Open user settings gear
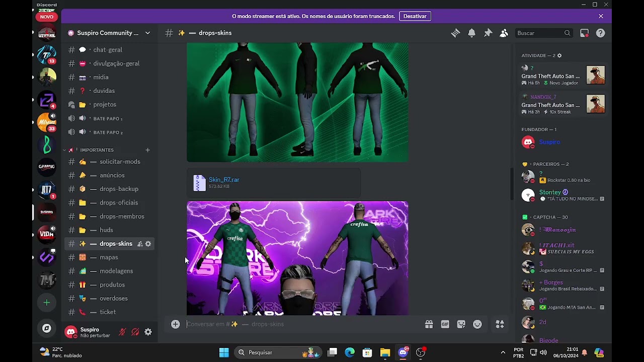Screen dimensions: 644x362 click(148, 332)
